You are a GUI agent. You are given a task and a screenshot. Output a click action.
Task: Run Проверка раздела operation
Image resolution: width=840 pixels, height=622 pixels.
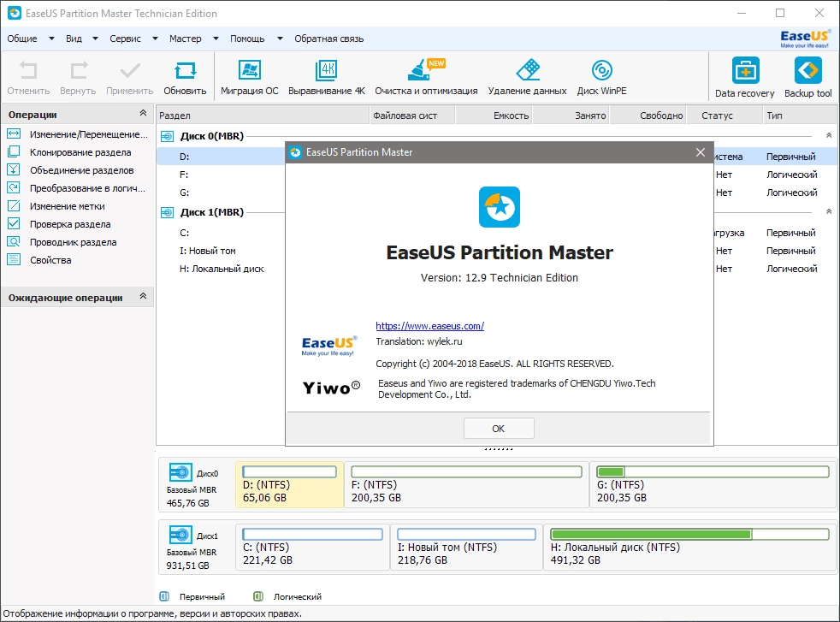pyautogui.click(x=59, y=224)
